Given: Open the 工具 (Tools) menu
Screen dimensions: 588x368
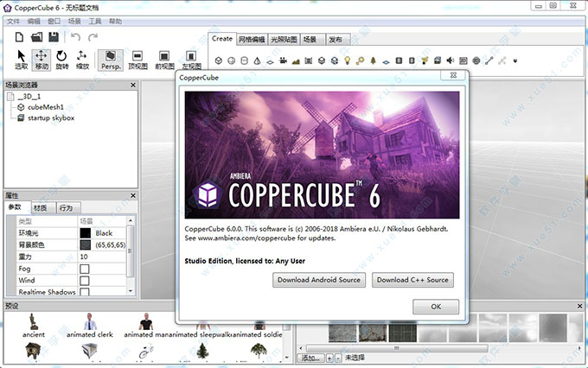Looking at the screenshot, I should click(x=95, y=22).
